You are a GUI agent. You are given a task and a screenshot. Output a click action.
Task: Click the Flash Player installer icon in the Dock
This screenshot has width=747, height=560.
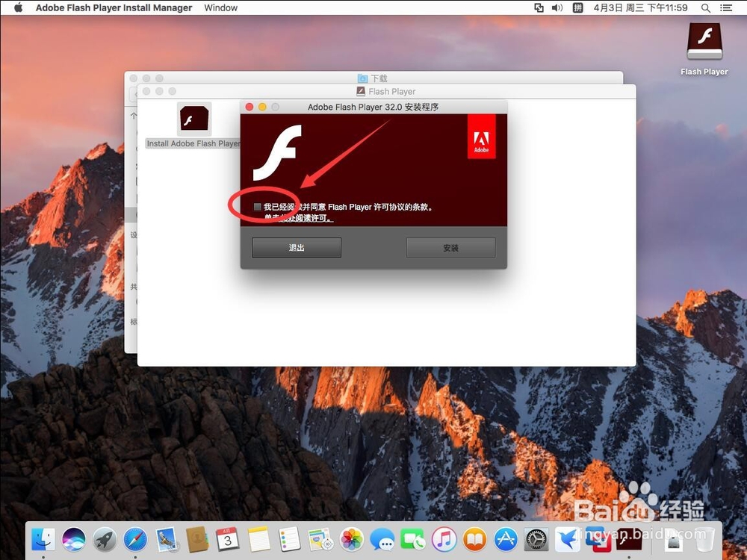[x=629, y=540]
